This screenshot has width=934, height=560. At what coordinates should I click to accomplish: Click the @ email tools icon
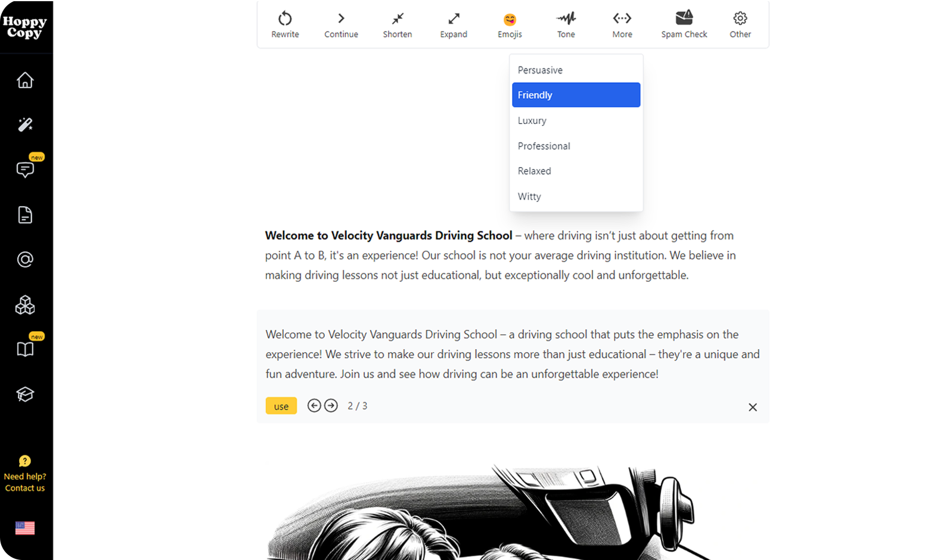[x=25, y=259]
